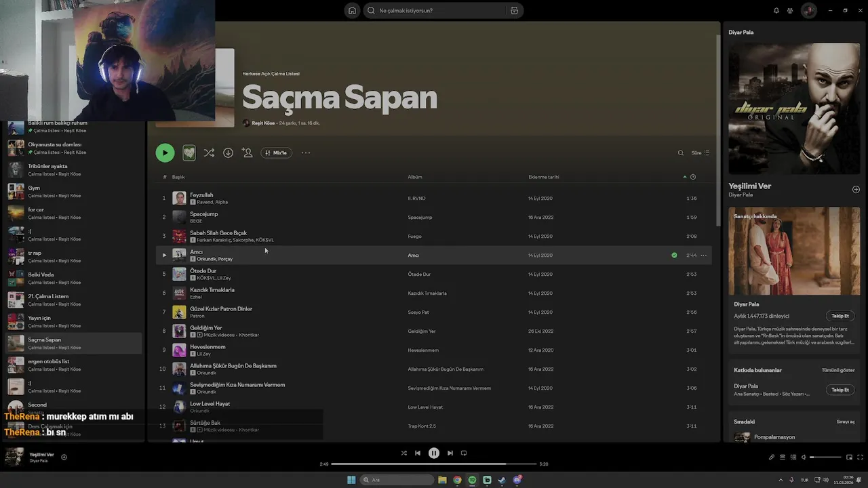Click the Diyar Pala album artwork
Viewport: 868px width, 488px height.
coord(794,108)
